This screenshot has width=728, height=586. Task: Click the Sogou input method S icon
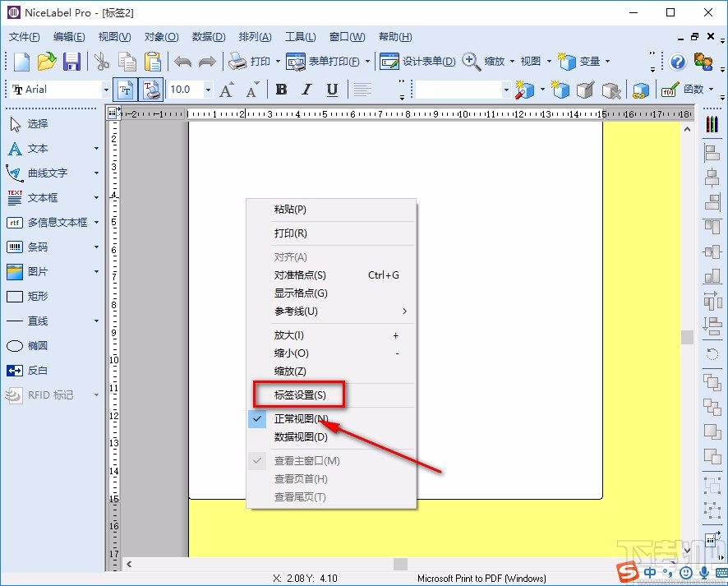627,573
